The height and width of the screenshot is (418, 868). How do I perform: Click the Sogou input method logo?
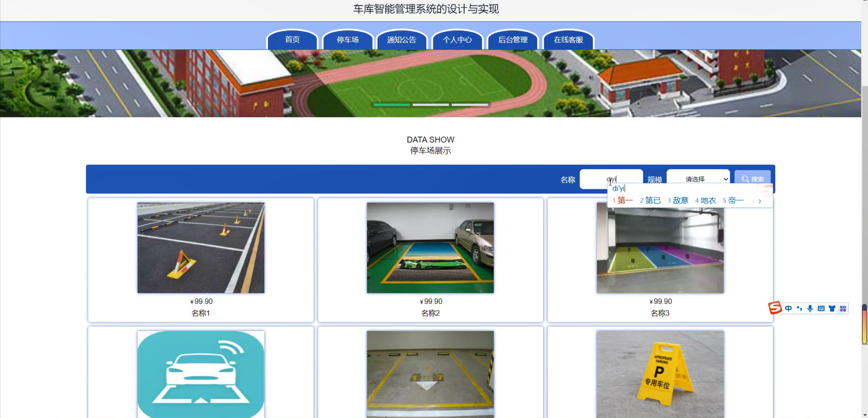pyautogui.click(x=775, y=308)
